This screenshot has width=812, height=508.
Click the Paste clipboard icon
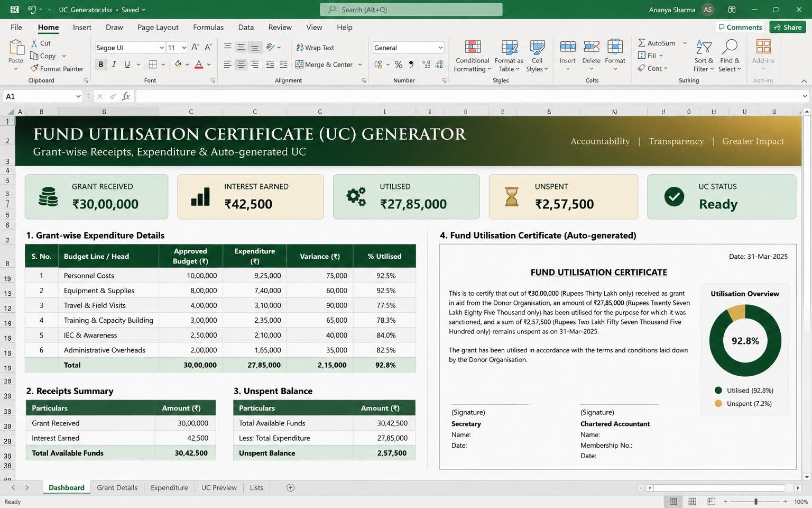coord(16,48)
